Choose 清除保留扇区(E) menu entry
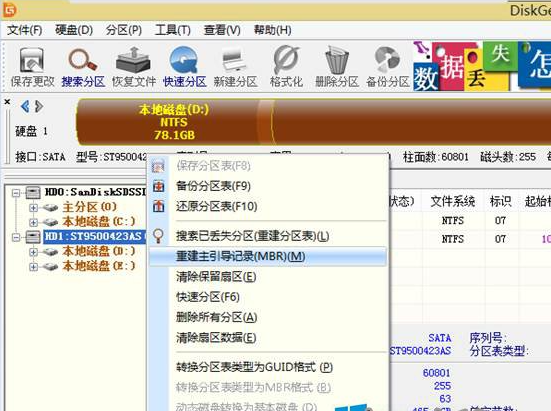Image resolution: width=551 pixels, height=411 pixels. coord(268,277)
